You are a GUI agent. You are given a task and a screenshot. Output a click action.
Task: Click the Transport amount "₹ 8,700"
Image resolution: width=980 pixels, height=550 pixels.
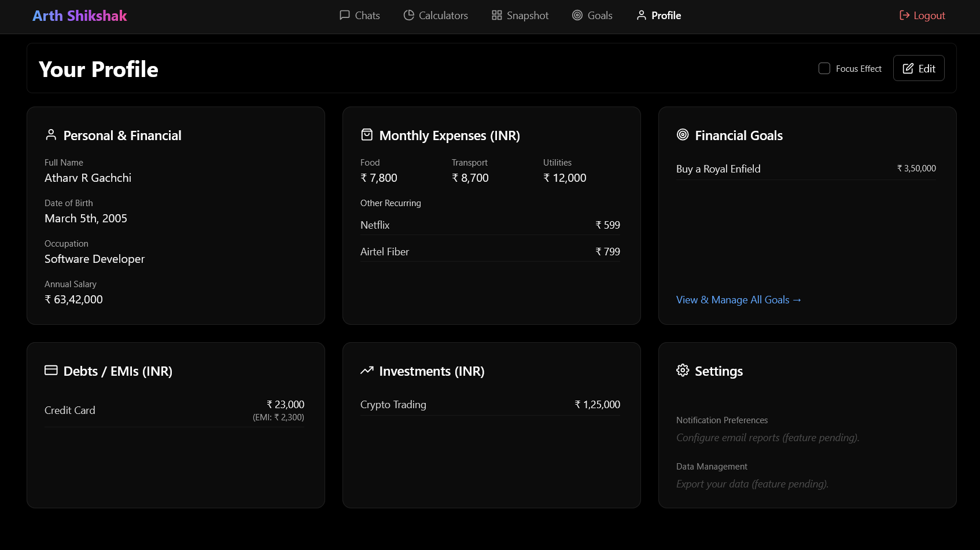click(x=470, y=178)
